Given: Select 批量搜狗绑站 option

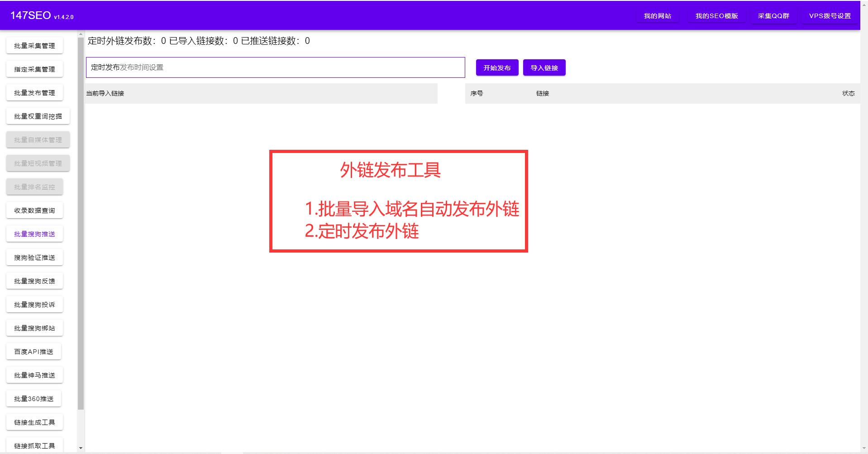Looking at the screenshot, I should [34, 328].
